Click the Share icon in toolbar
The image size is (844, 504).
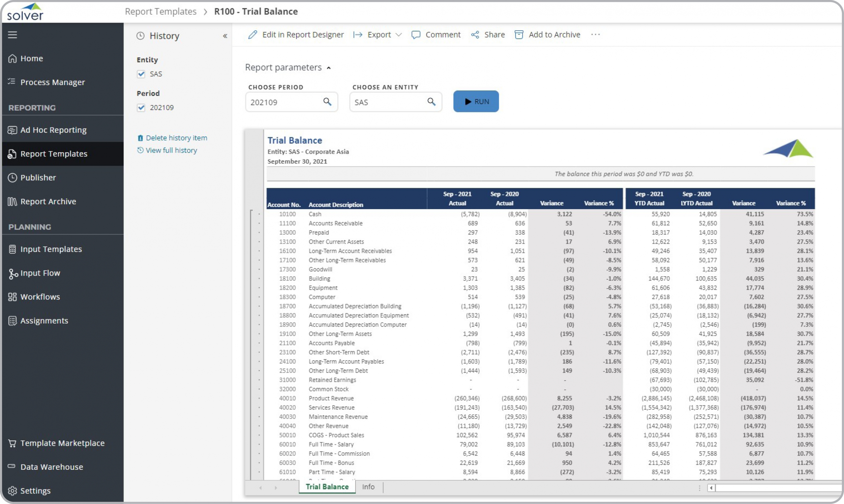pyautogui.click(x=475, y=35)
